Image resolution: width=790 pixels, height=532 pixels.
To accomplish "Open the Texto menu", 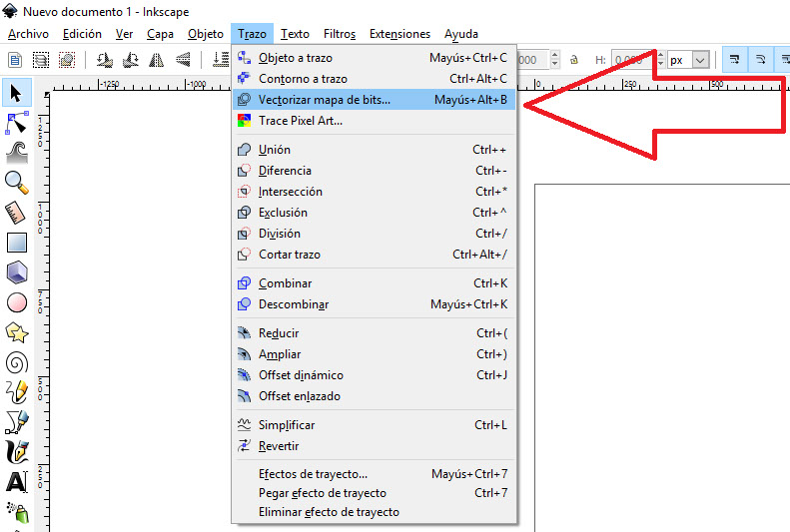I will [x=295, y=34].
